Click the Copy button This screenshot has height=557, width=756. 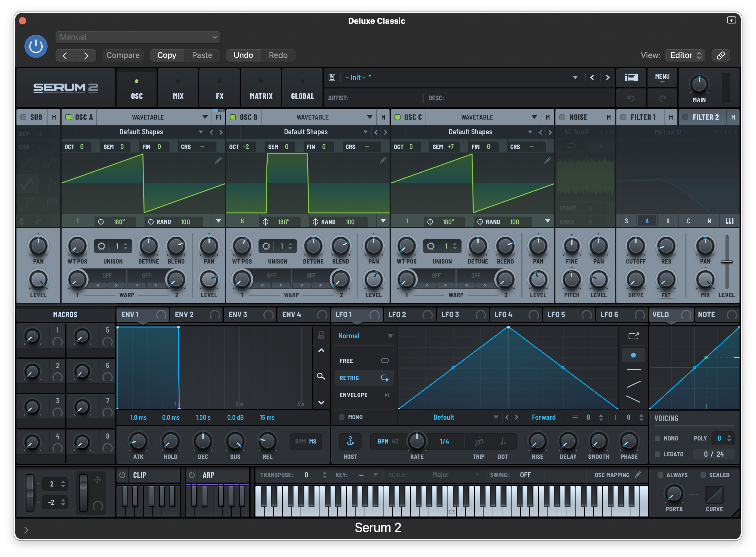pyautogui.click(x=167, y=55)
